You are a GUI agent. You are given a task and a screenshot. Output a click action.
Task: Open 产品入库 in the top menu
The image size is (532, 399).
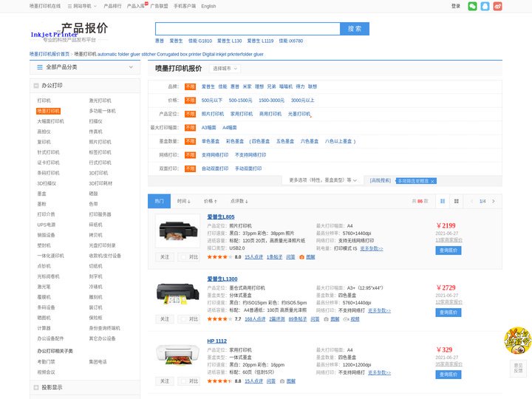[136, 6]
